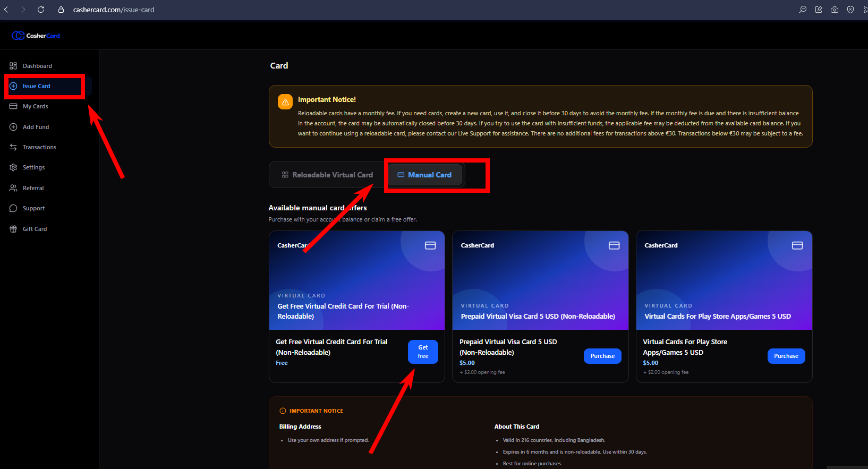The image size is (868, 469).
Task: Click the camera snapshot icon in browser toolbar
Action: click(x=835, y=10)
